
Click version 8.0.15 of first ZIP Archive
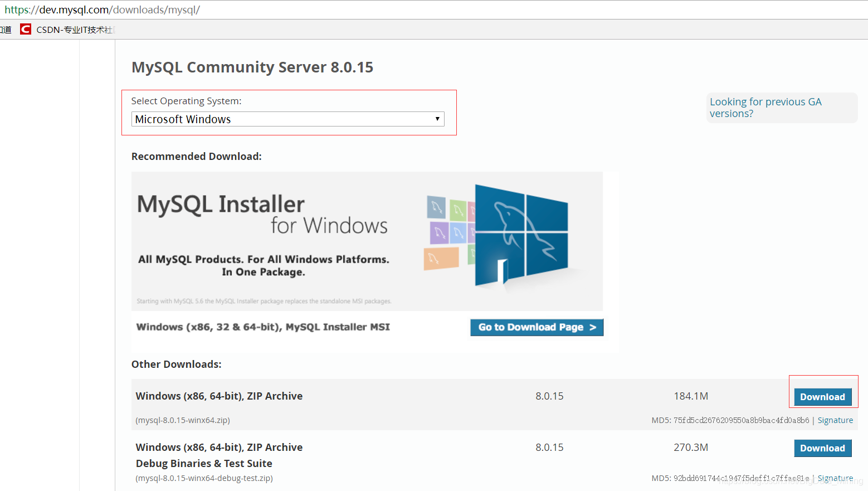point(549,396)
